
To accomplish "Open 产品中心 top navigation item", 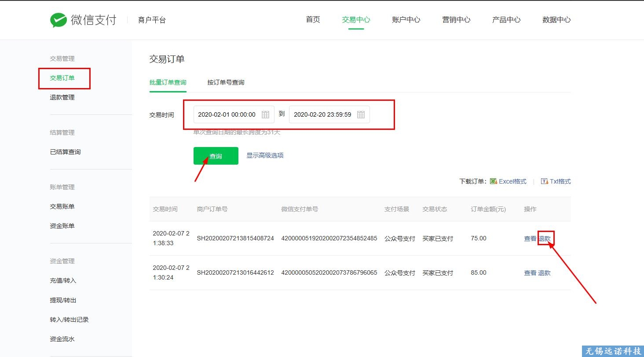I will coord(506,20).
